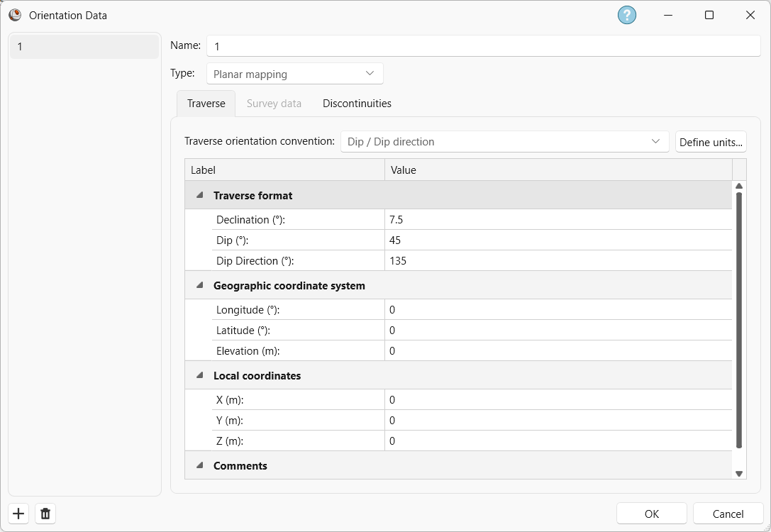Screen dimensions: 771x532
Task: Expand the Comments section
Action: 199,465
